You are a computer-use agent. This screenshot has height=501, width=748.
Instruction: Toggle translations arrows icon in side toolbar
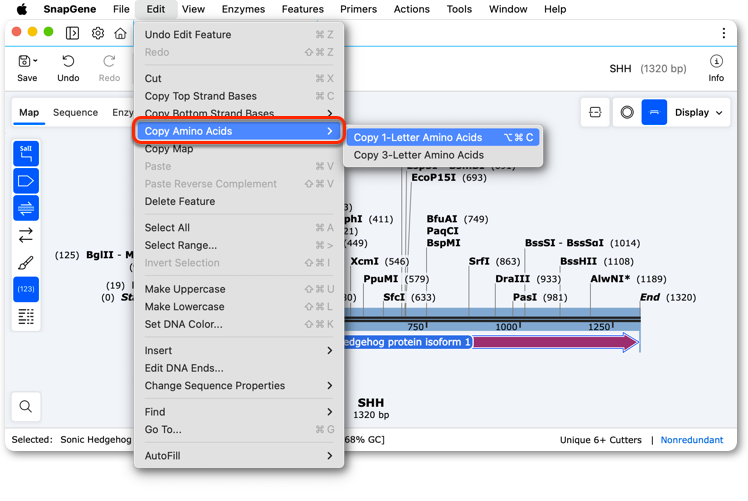click(x=26, y=235)
